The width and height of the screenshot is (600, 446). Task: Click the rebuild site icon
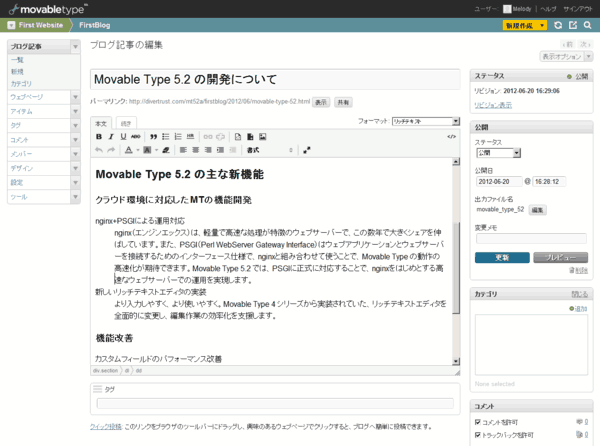[x=559, y=24]
